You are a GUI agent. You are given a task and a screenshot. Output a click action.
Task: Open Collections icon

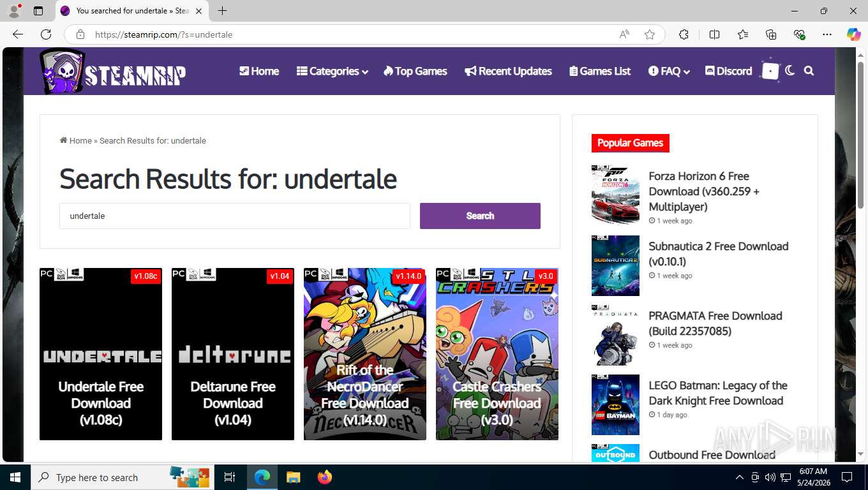point(771,34)
